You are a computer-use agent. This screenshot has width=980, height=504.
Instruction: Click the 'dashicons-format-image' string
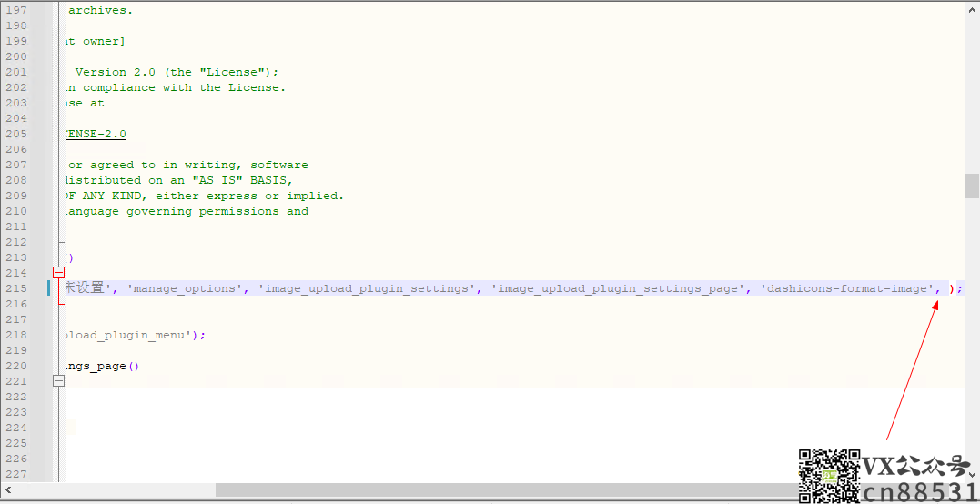tap(845, 288)
